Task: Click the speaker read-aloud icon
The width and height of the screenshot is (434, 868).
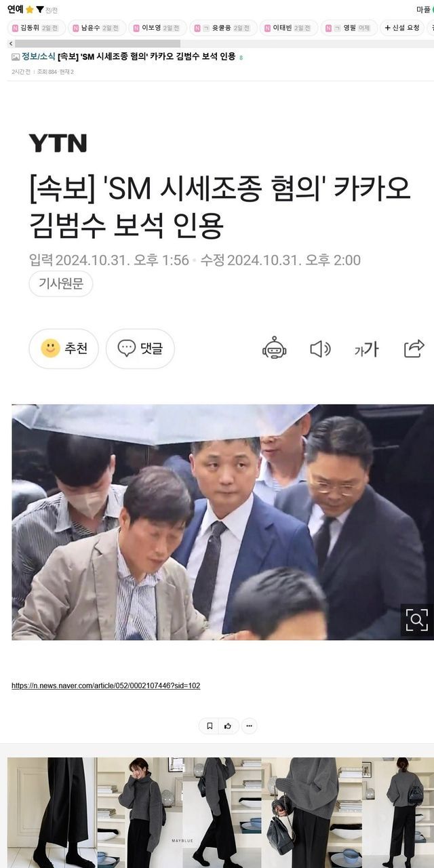Action: pos(320,349)
